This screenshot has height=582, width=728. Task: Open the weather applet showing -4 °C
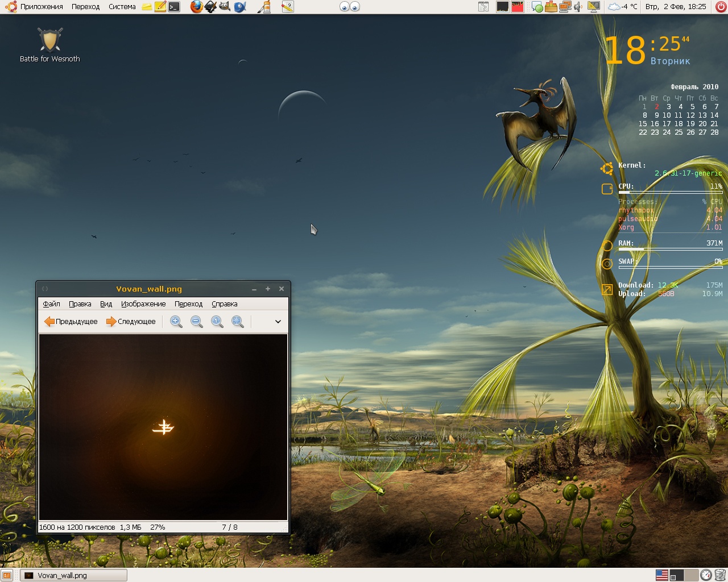coord(623,7)
